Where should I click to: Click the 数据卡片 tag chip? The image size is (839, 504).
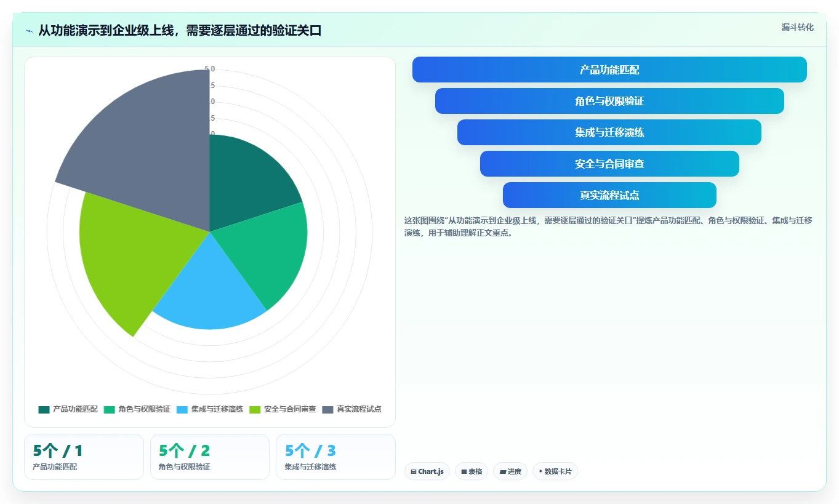(555, 471)
